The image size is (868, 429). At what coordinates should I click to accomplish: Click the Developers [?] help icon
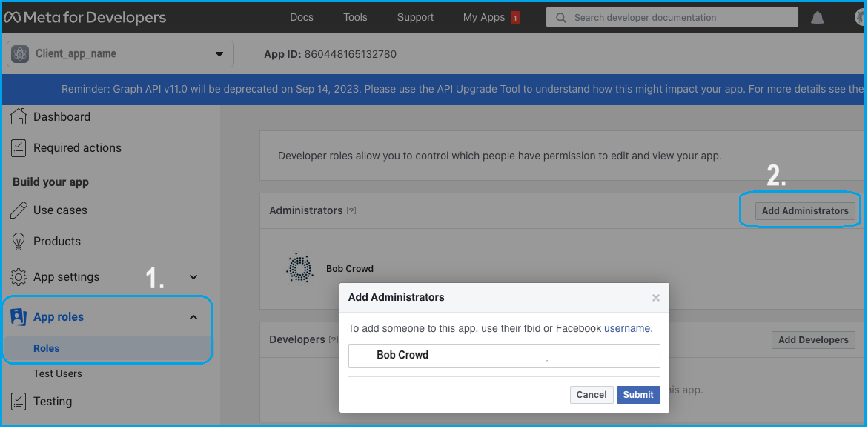pos(334,339)
